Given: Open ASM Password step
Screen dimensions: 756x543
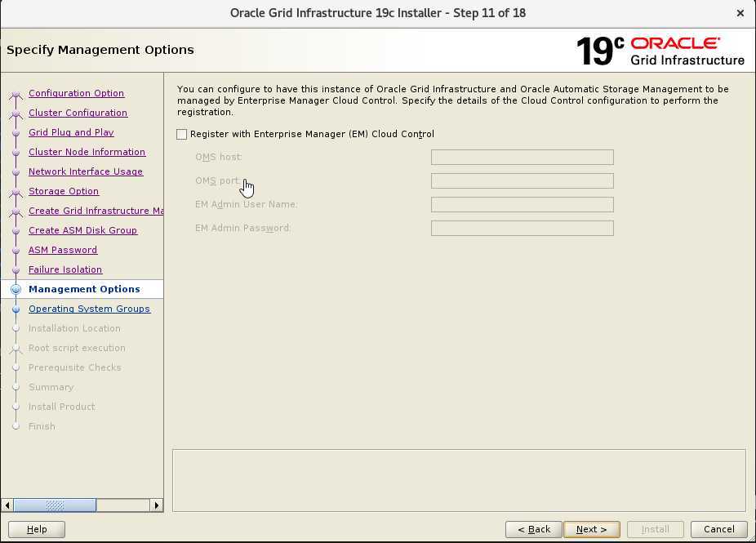Looking at the screenshot, I should tap(63, 250).
